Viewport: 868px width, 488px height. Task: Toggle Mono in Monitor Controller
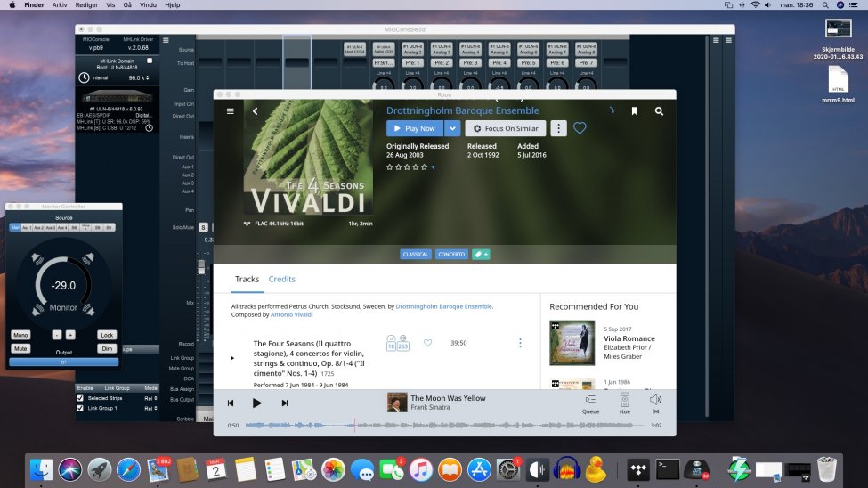tap(20, 335)
